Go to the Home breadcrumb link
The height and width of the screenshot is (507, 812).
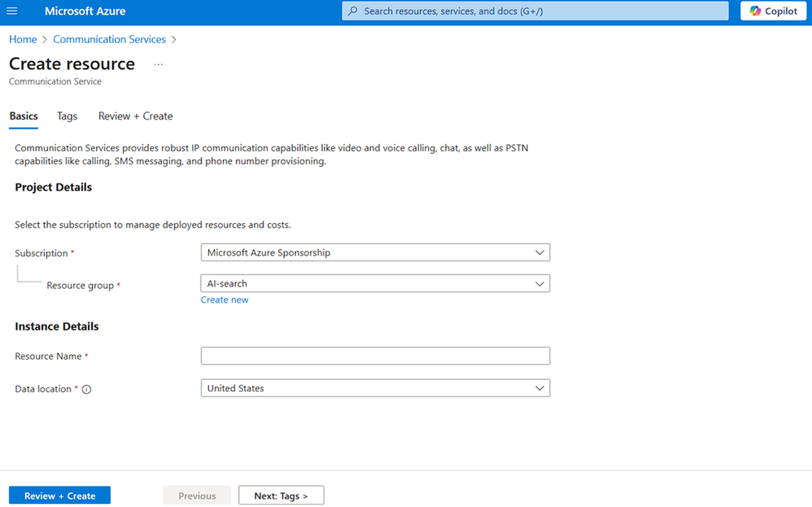pos(23,39)
